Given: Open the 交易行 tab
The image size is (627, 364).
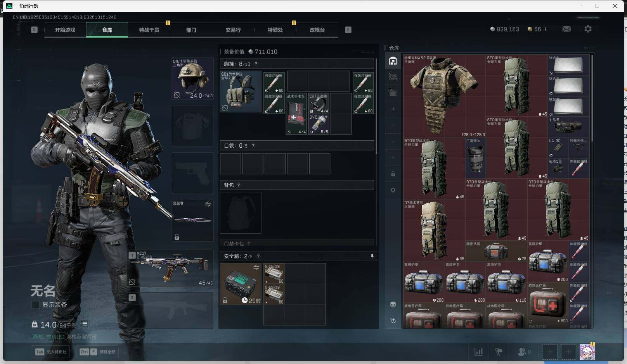Looking at the screenshot, I should click(233, 30).
